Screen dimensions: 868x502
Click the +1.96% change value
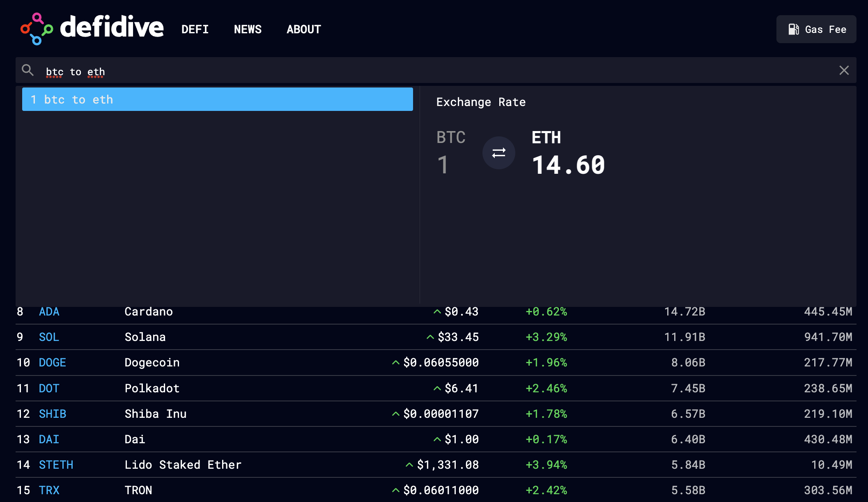click(547, 363)
